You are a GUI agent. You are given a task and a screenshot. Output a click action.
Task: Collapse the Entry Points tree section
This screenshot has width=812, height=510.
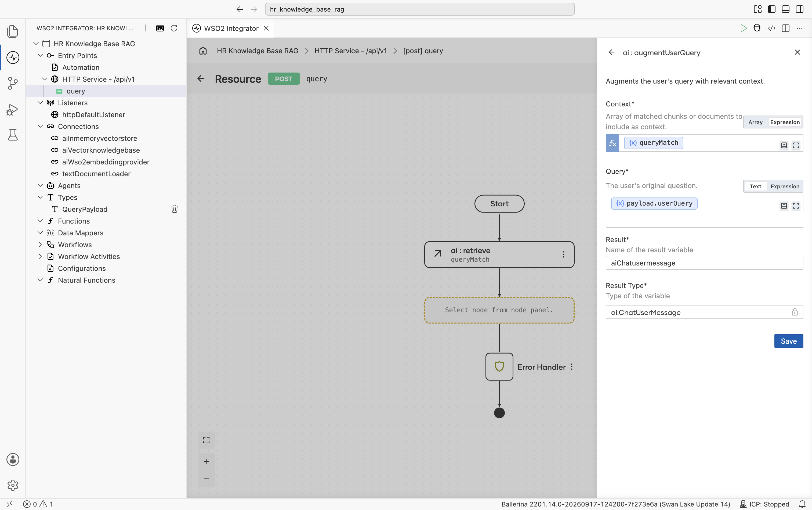click(x=40, y=55)
